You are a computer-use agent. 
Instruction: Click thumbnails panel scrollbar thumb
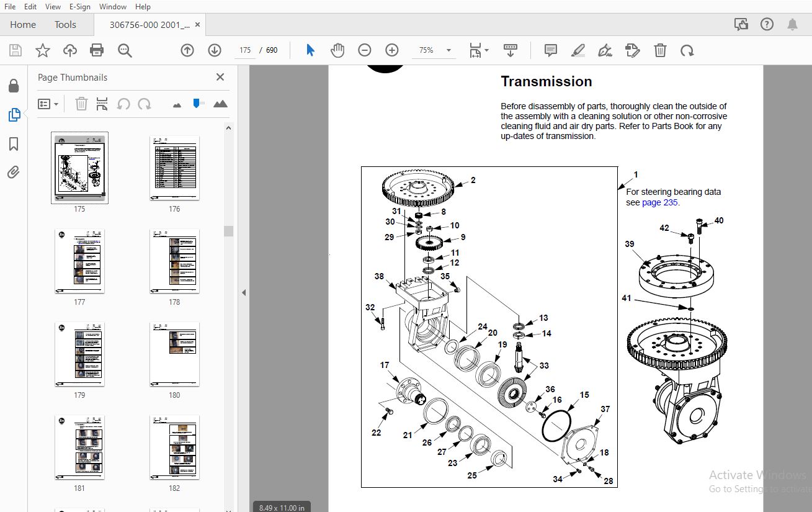(228, 231)
